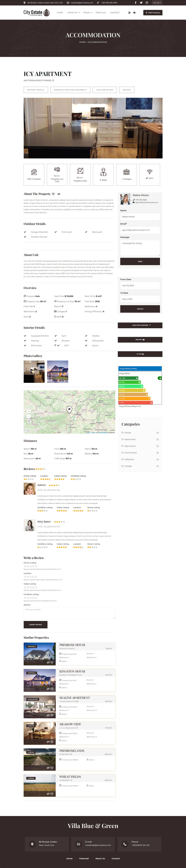Open the kitchen photo in Photo Gallery
Image resolution: width=186 pixels, height=868 pixels.
34,372
